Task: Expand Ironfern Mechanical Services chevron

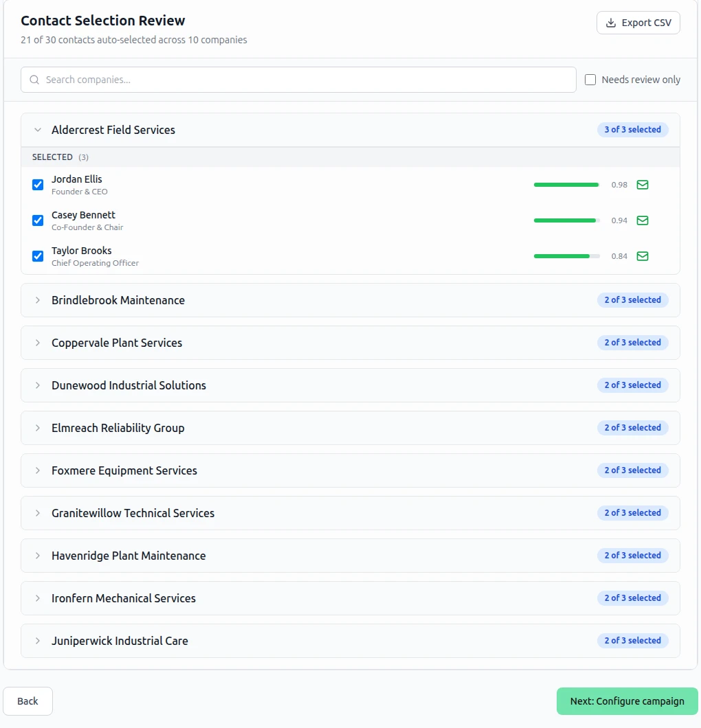Action: point(38,598)
